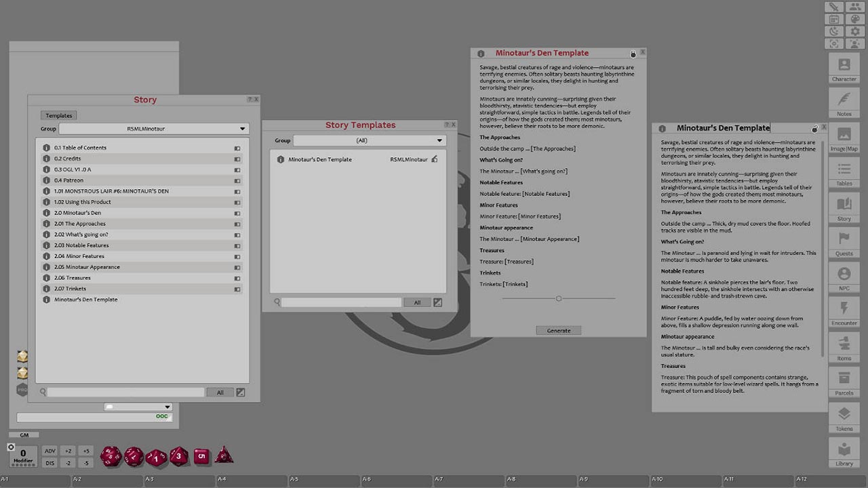
Task: Adjust the slider above the Generate button
Action: click(x=558, y=298)
